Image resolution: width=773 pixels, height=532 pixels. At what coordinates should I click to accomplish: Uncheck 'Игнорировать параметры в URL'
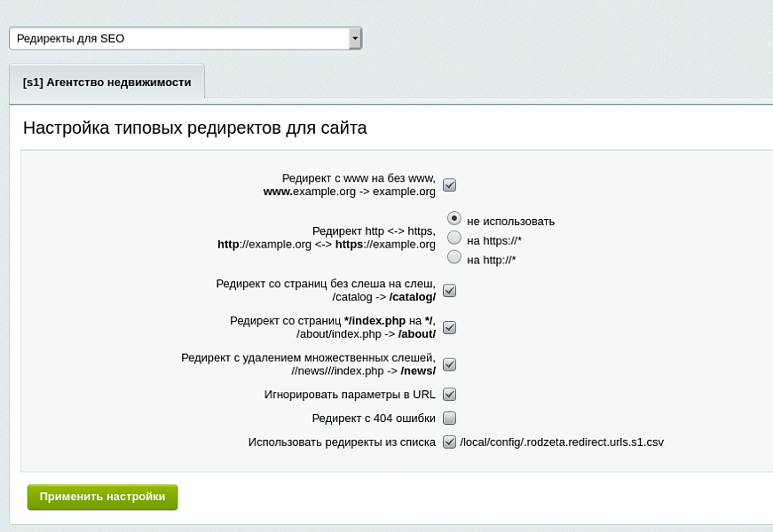click(x=449, y=395)
